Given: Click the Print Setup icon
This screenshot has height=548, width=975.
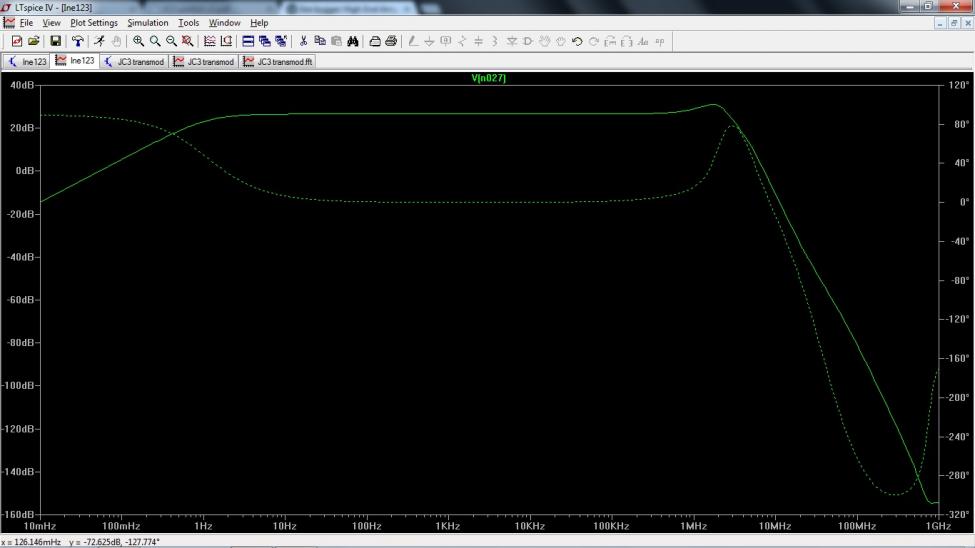Looking at the screenshot, I should coord(375,41).
